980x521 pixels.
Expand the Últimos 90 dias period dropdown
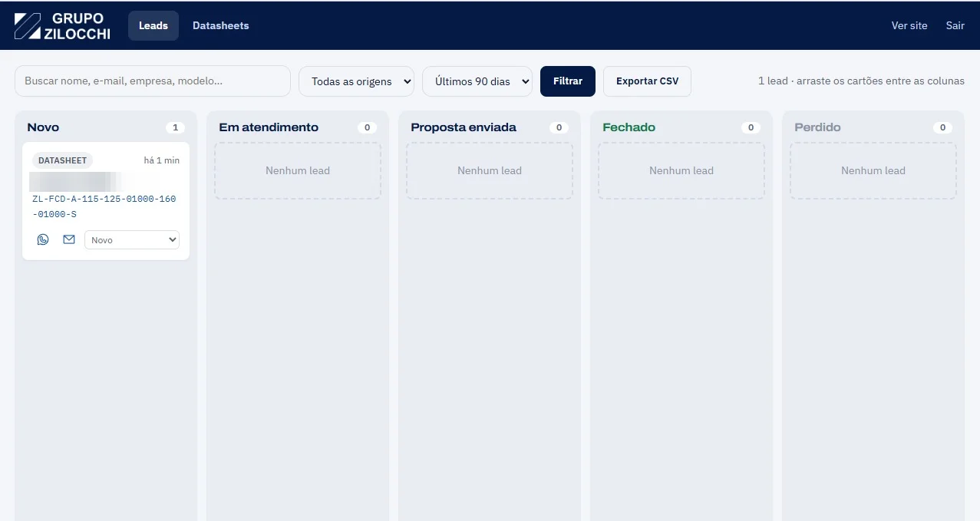[x=477, y=81]
